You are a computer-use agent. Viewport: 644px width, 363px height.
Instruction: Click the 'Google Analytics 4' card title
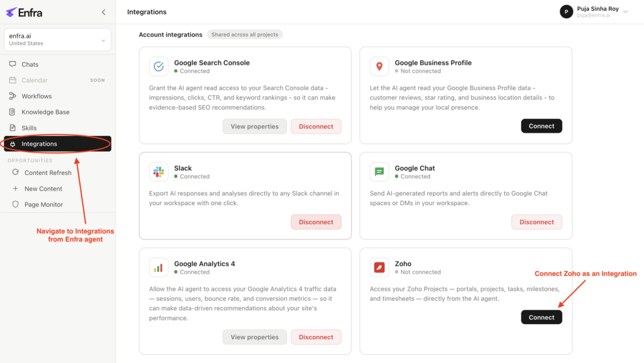pos(204,264)
